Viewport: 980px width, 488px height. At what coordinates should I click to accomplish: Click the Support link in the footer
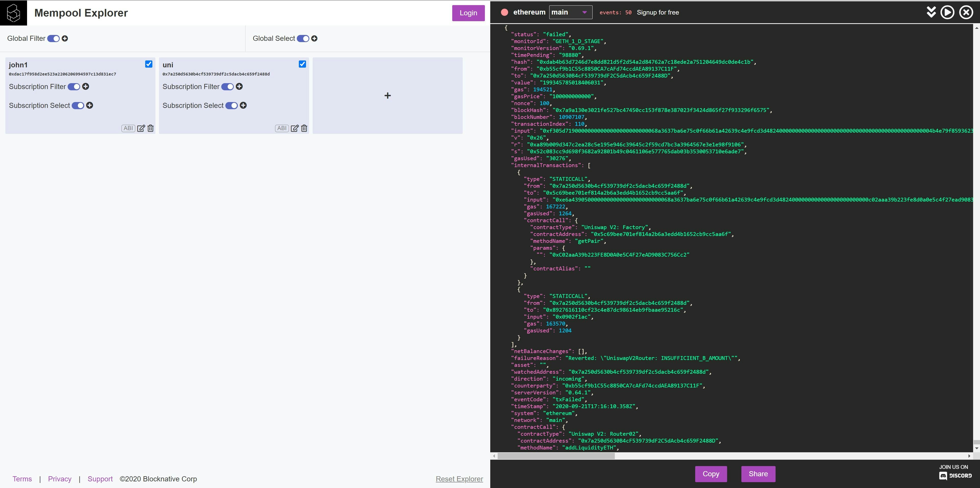pyautogui.click(x=100, y=479)
